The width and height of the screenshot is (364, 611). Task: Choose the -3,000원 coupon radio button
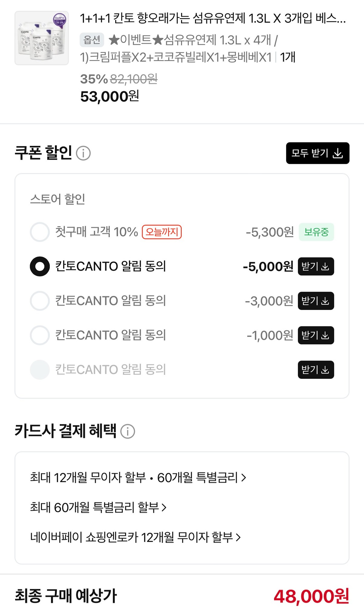40,301
